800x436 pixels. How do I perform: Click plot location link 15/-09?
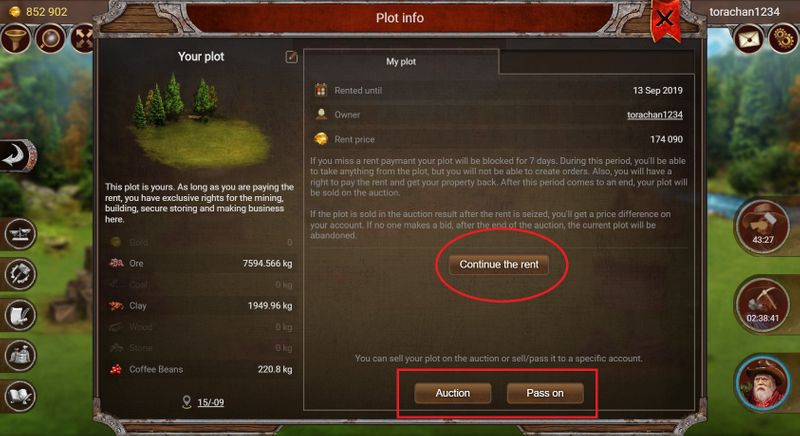[211, 402]
